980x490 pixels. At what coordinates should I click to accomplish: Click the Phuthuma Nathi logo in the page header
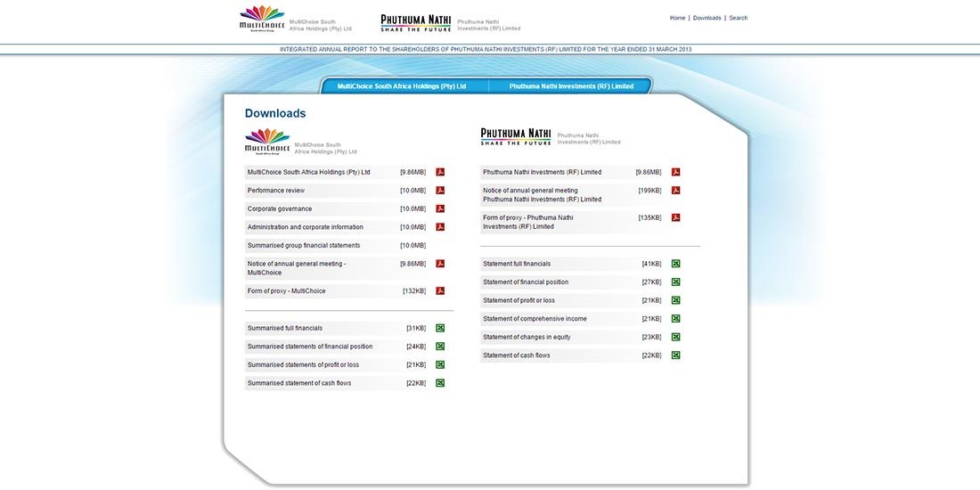(x=416, y=23)
